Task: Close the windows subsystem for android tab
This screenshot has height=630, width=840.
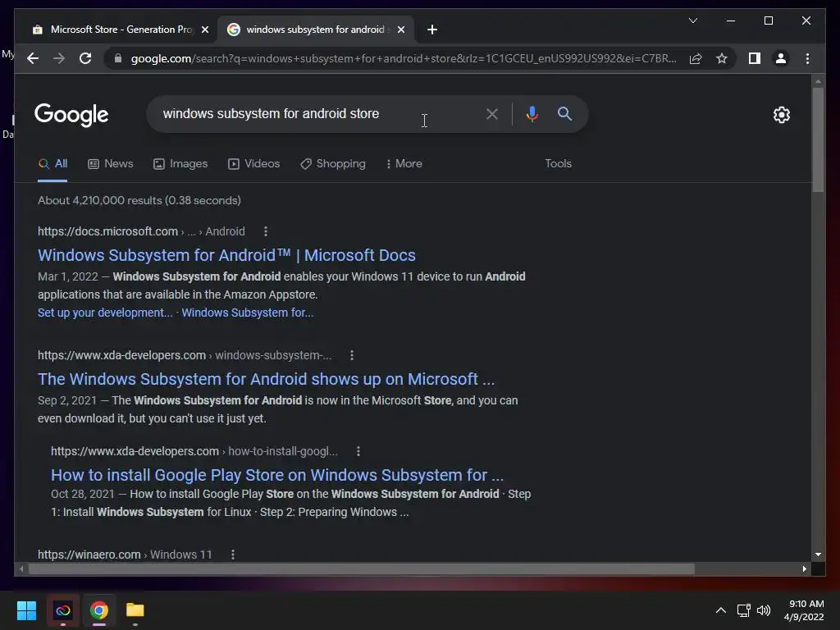Action: pos(400,30)
